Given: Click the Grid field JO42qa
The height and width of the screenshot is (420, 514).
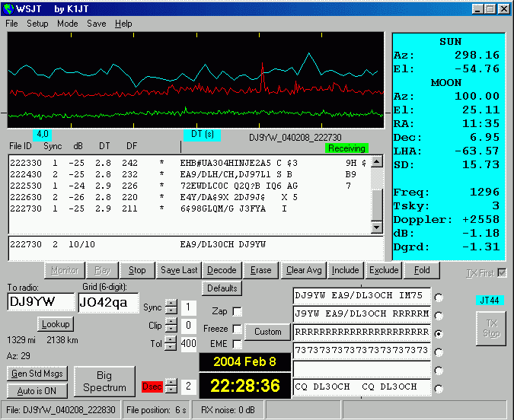Looking at the screenshot, I should pyautogui.click(x=108, y=302).
